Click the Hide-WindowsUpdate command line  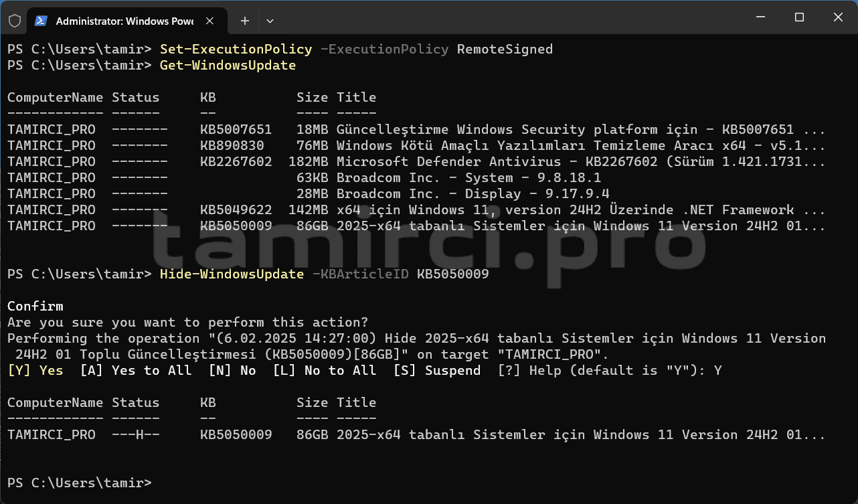pos(232,274)
